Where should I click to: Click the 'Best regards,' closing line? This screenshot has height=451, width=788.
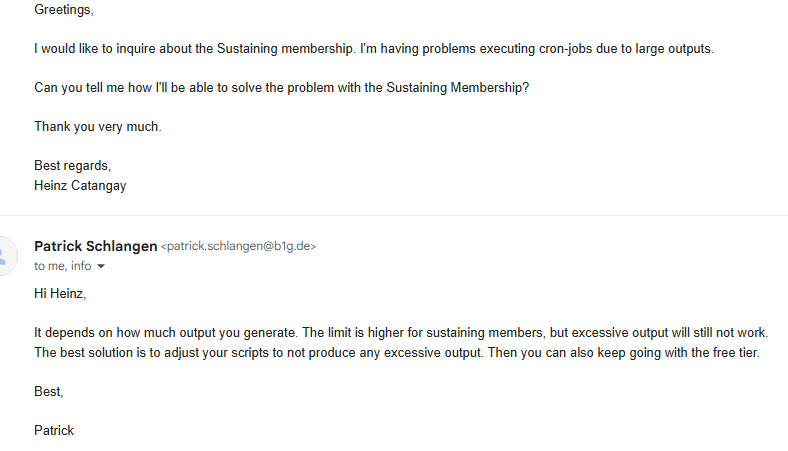[x=72, y=165]
